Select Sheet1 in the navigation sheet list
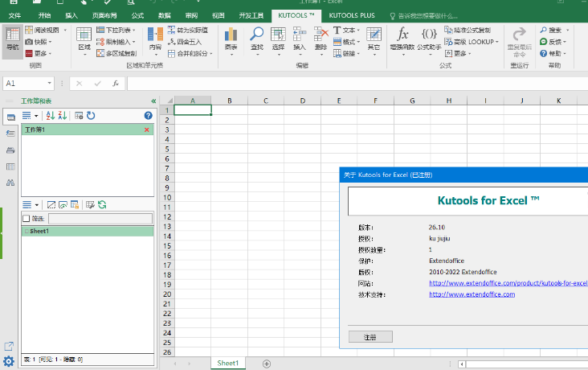This screenshot has width=588, height=370. point(88,231)
